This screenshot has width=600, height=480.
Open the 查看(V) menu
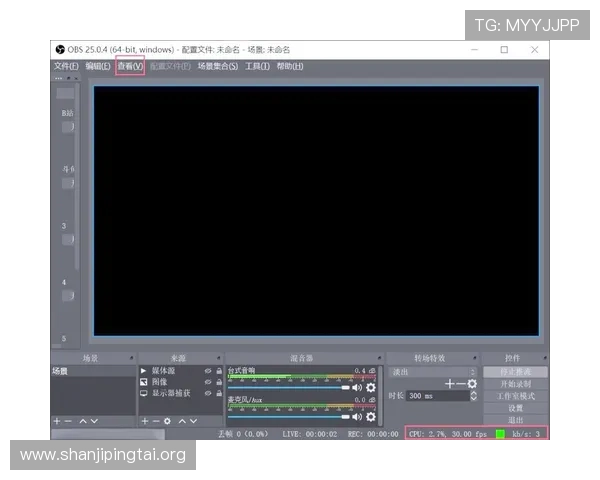click(x=130, y=66)
